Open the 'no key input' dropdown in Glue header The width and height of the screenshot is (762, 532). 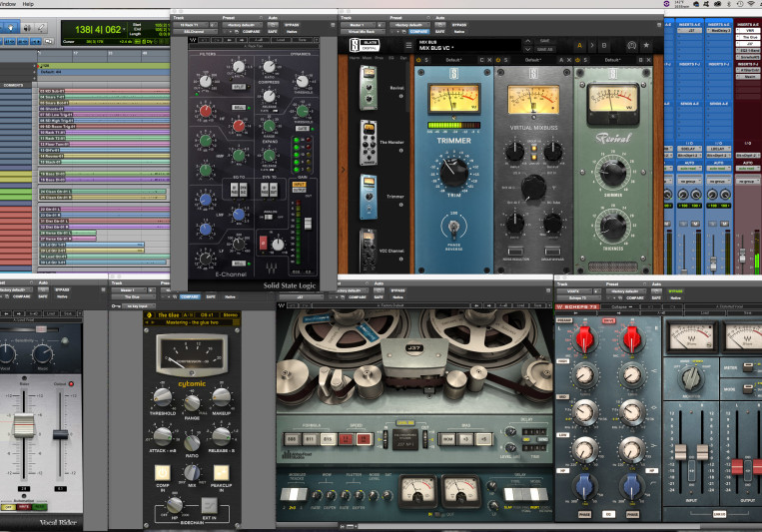point(138,306)
